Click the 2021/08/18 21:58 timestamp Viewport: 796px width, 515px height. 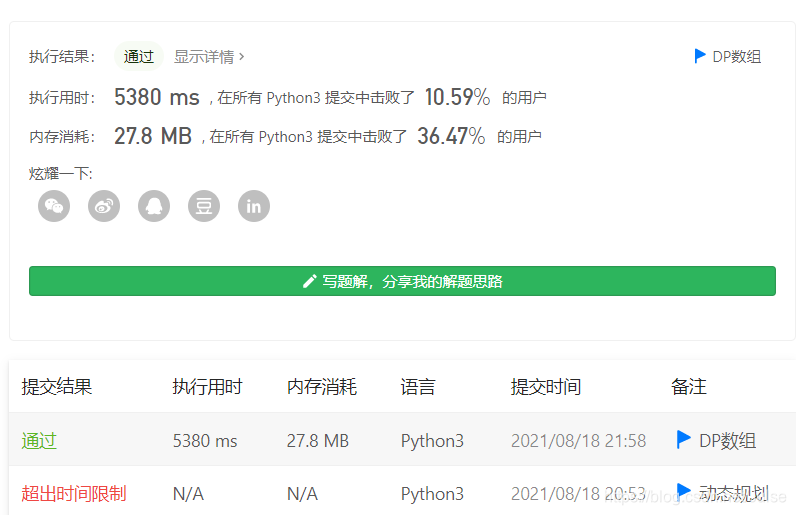point(579,441)
